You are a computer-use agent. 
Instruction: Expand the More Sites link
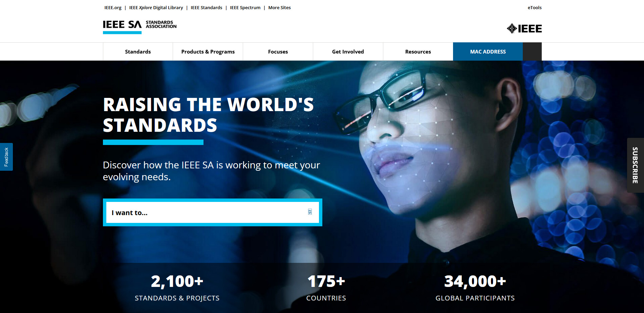[279, 7]
